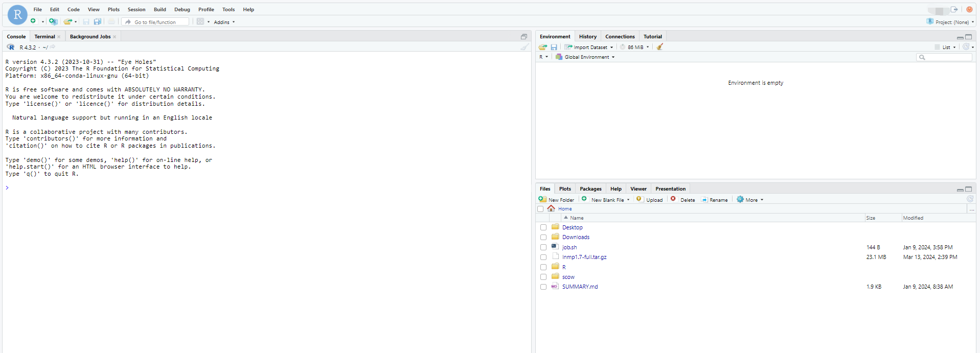Click the Save current document icon
980x353 pixels.
(x=86, y=21)
